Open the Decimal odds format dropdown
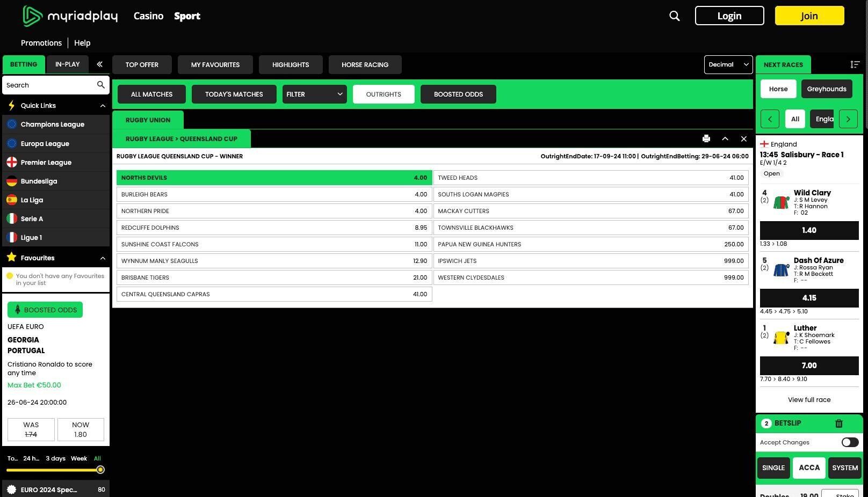 click(728, 64)
